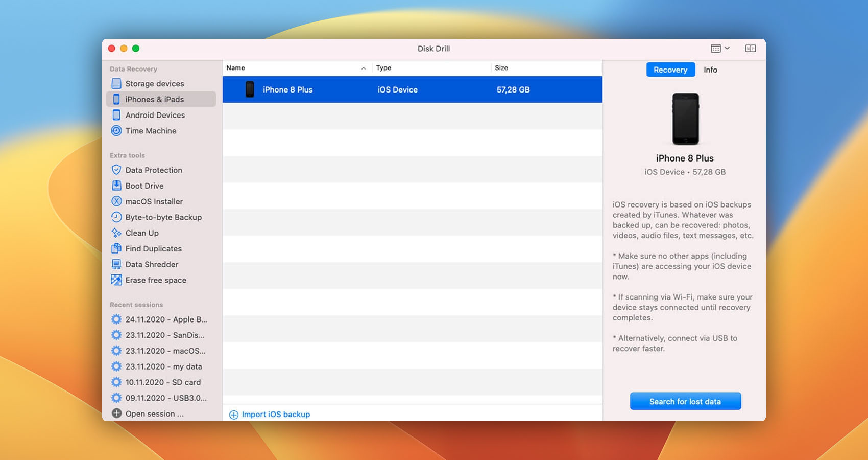Click the Find Duplicates icon
Image resolution: width=868 pixels, height=460 pixels.
[x=116, y=248]
